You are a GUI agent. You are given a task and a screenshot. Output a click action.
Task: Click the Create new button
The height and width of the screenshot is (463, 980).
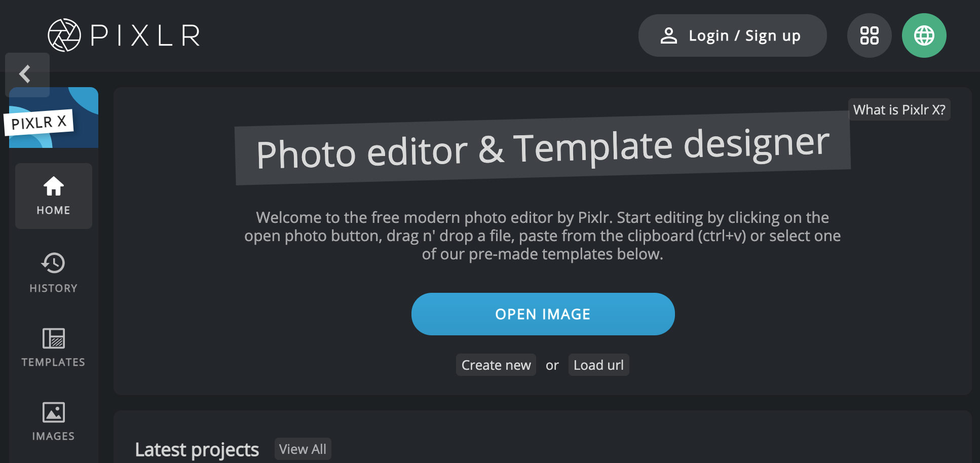(x=496, y=365)
